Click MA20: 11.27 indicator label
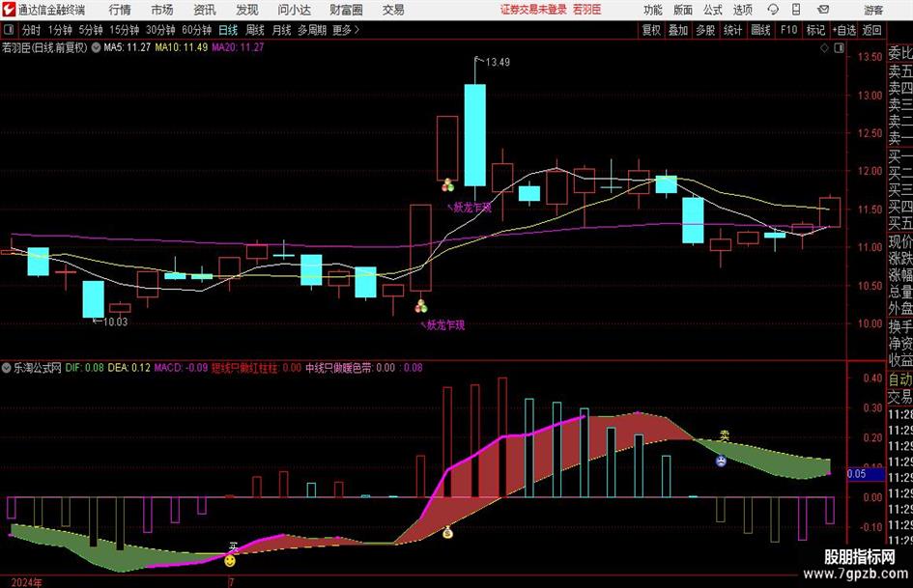The width and height of the screenshot is (913, 588). tap(238, 47)
